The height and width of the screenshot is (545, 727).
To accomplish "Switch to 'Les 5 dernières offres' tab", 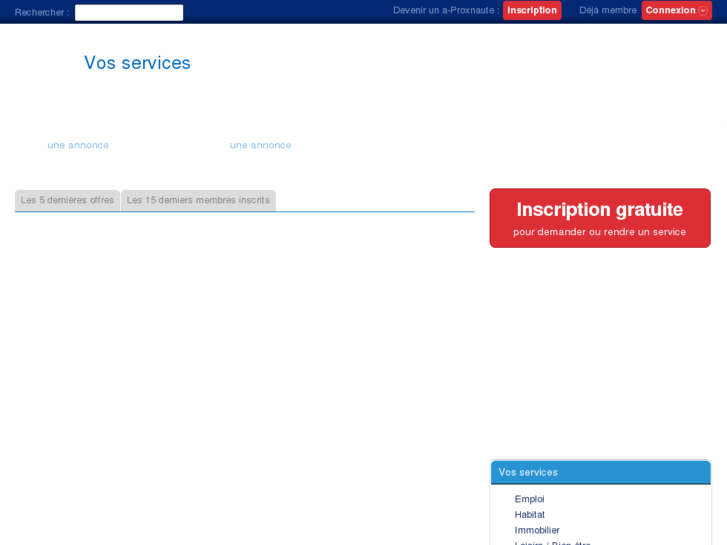I will pyautogui.click(x=67, y=200).
